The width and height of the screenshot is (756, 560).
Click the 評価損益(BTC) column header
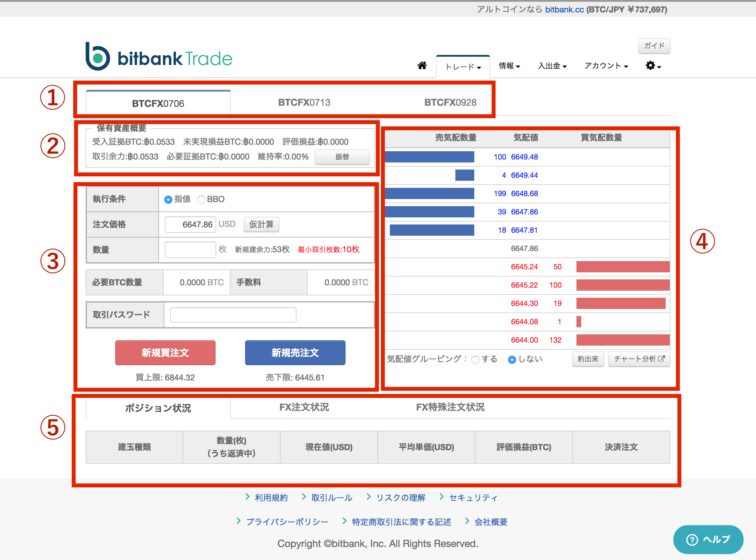click(x=524, y=447)
